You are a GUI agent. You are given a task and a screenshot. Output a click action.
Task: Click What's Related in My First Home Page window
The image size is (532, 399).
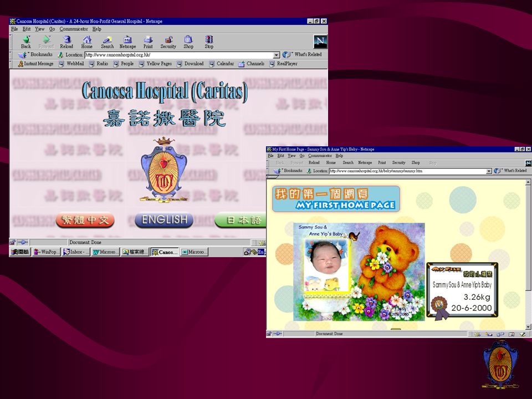[511, 171]
